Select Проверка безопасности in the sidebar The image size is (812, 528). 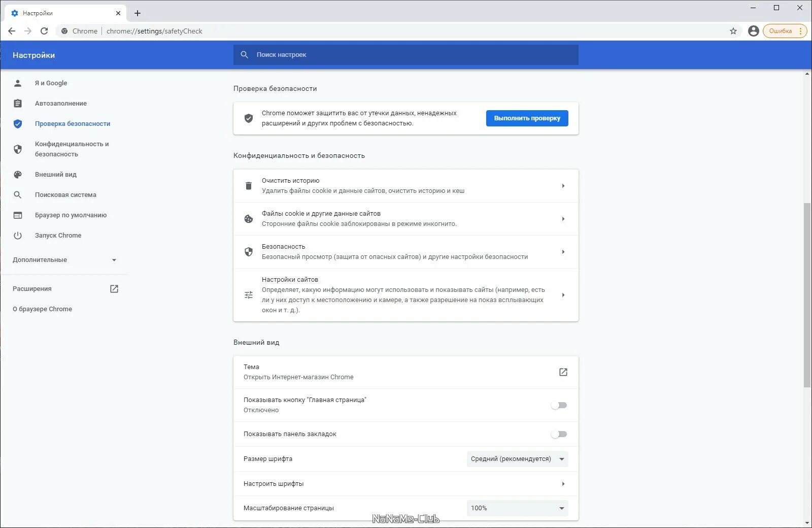[73, 124]
